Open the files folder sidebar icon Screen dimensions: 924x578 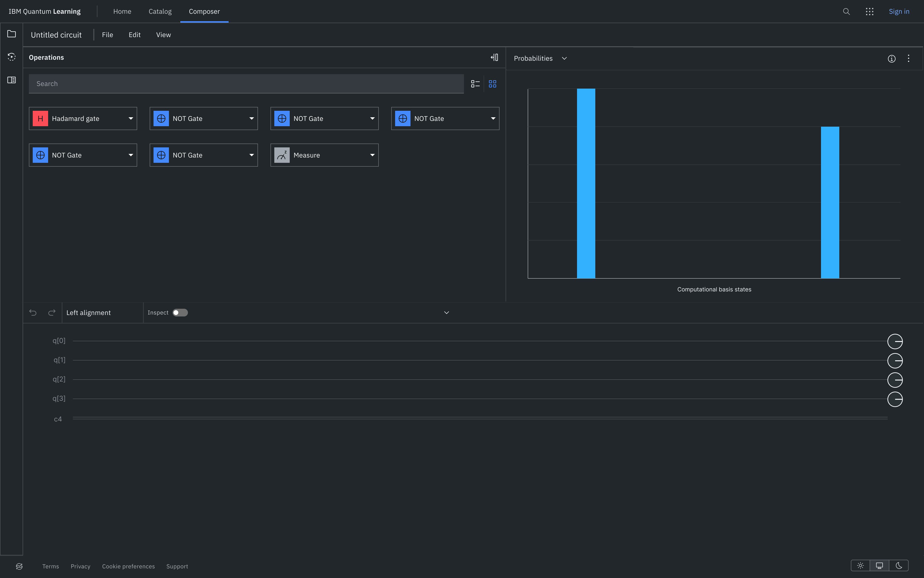pyautogui.click(x=12, y=34)
